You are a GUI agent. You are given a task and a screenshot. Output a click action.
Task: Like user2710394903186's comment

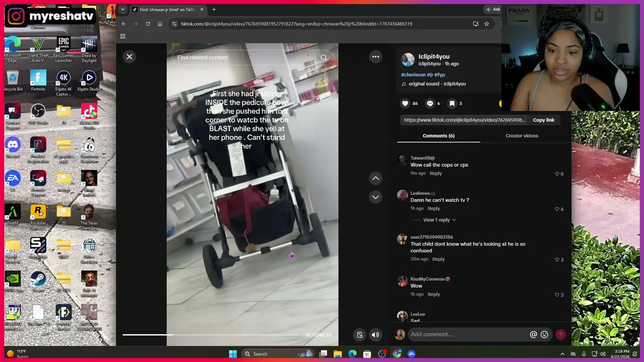(557, 259)
